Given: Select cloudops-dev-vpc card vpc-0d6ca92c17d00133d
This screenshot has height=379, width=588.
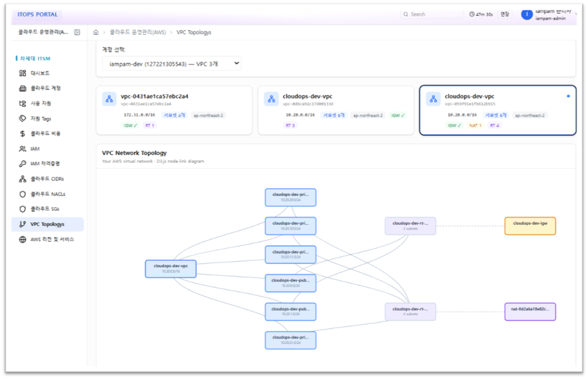Looking at the screenshot, I should (x=336, y=110).
